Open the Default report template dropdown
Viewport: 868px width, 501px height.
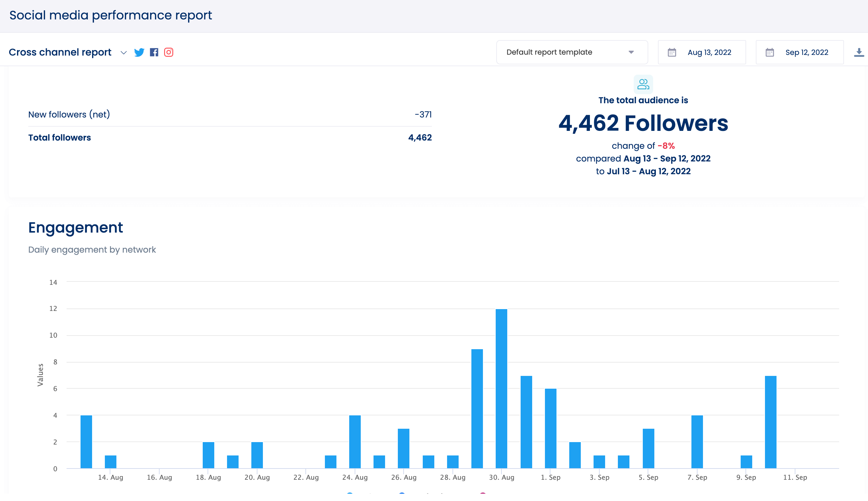pos(572,52)
